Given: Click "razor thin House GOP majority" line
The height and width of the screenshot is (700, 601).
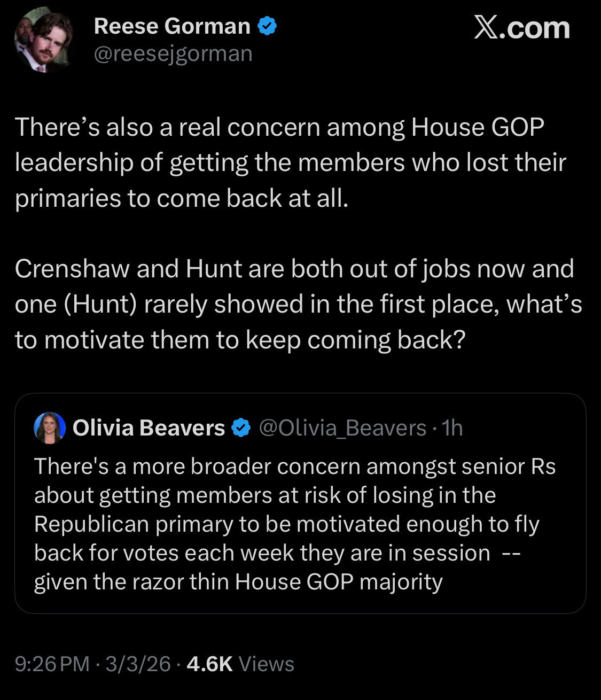Looking at the screenshot, I should [x=238, y=582].
